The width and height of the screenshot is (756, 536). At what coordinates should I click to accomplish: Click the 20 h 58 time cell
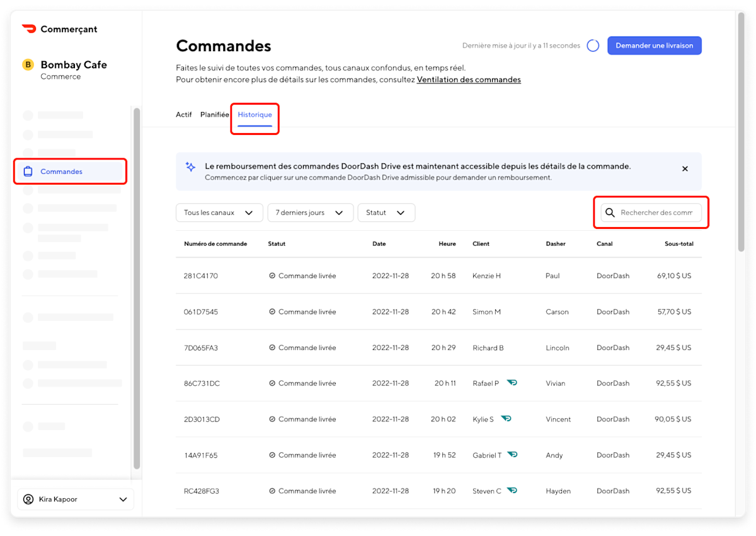(444, 276)
